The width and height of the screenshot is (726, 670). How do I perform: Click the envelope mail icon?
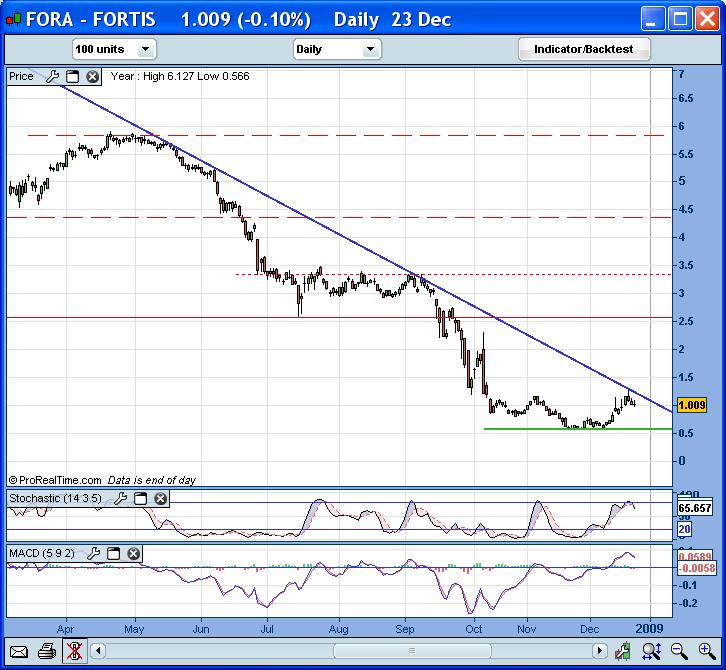(19, 651)
